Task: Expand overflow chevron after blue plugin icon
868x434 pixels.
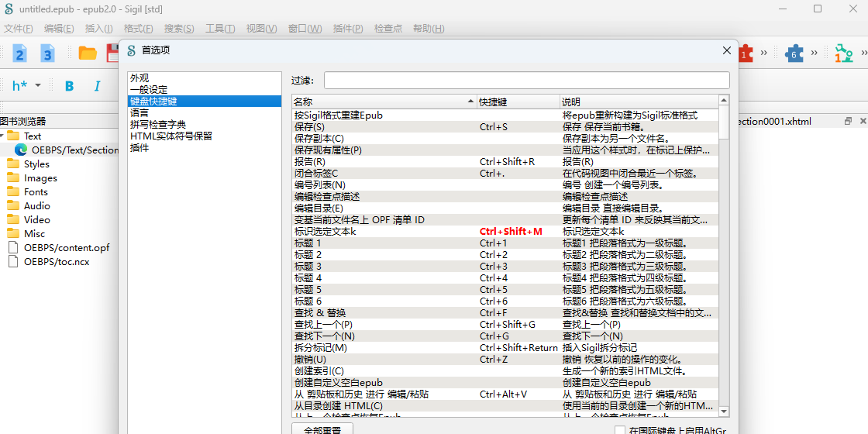Action: coord(815,53)
